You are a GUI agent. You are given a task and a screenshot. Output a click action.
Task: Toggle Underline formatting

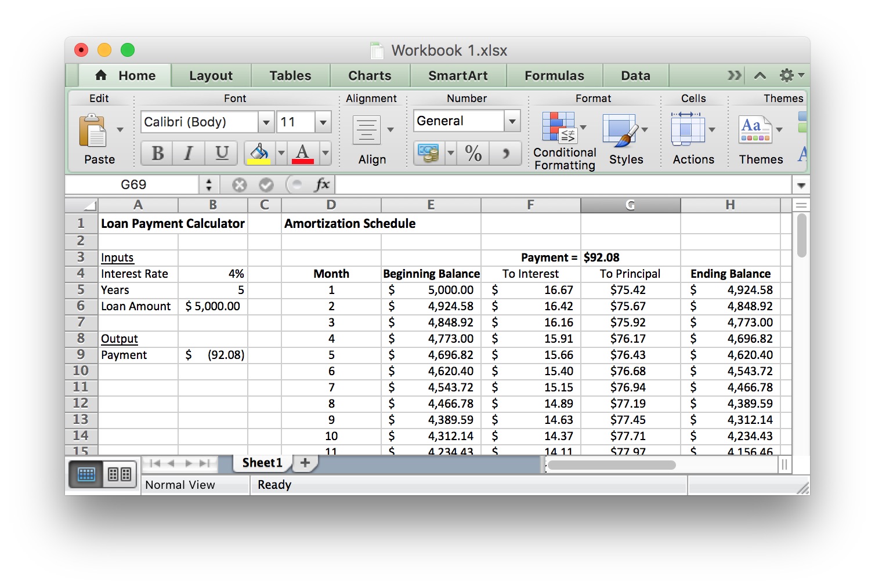click(x=222, y=154)
